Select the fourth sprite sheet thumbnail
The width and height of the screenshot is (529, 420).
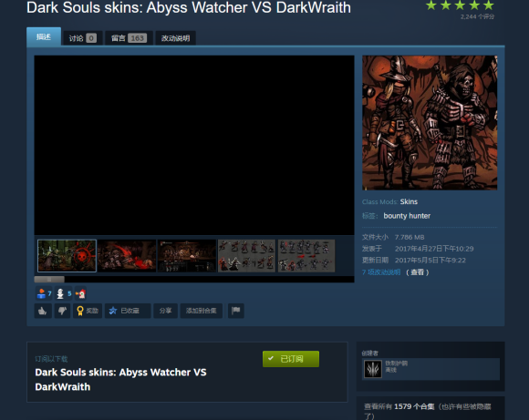pyautogui.click(x=246, y=255)
